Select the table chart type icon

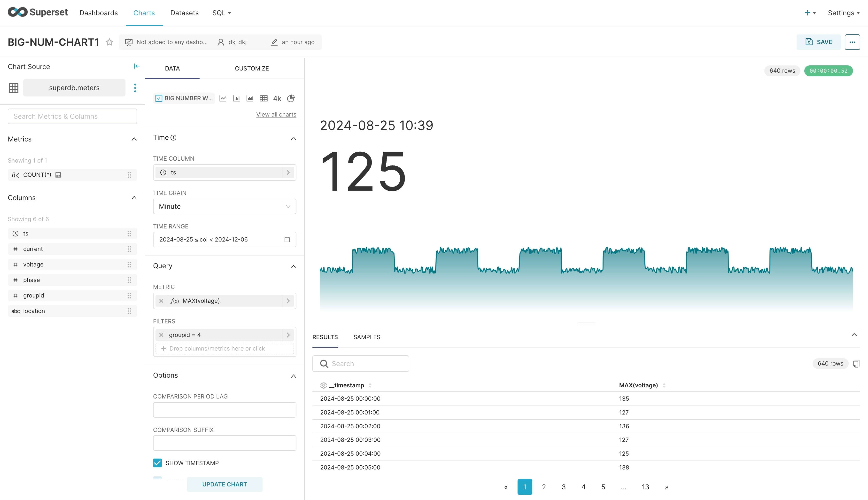click(263, 99)
